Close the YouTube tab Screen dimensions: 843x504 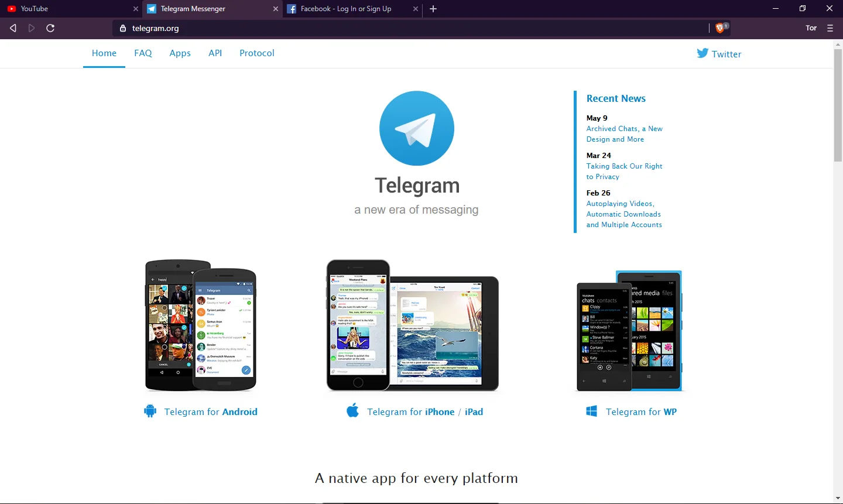tap(136, 9)
